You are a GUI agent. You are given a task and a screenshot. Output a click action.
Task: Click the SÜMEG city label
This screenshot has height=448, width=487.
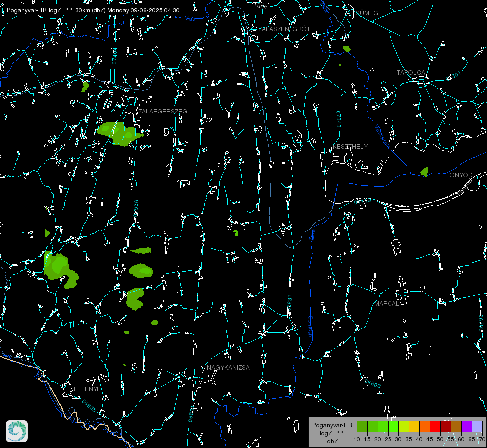pos(367,13)
